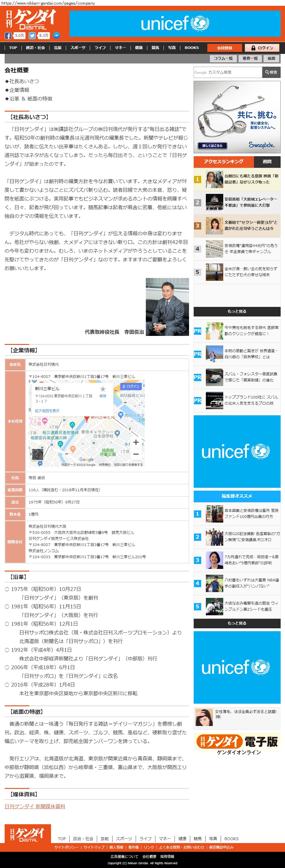Open the マネー navigation item

point(120,48)
